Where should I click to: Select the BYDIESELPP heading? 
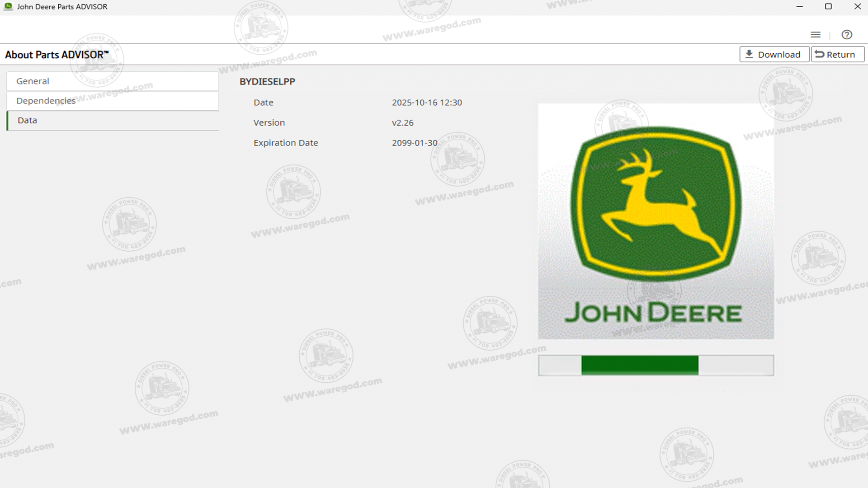coord(267,82)
